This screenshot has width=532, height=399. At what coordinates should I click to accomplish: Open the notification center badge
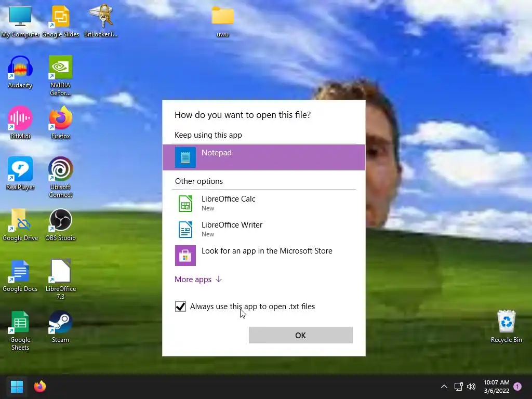[517, 387]
